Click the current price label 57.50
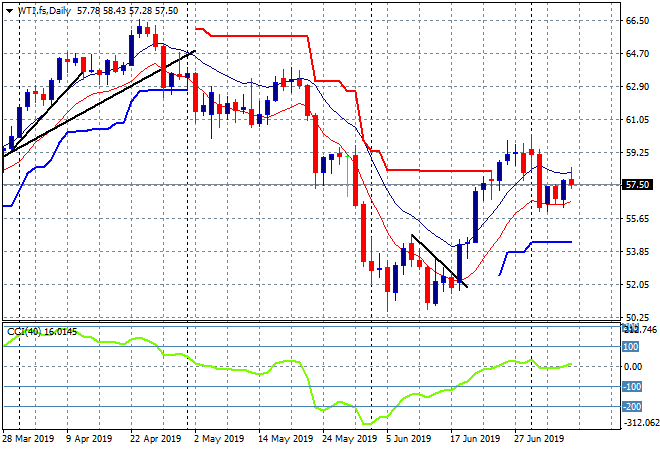The height and width of the screenshot is (450, 660). 637,184
